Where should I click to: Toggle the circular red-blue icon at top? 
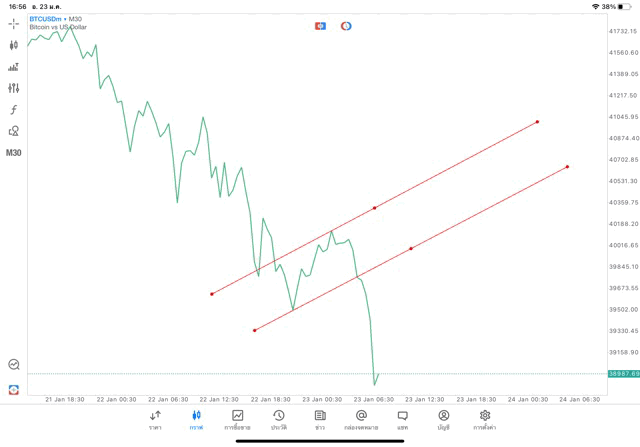tap(346, 25)
